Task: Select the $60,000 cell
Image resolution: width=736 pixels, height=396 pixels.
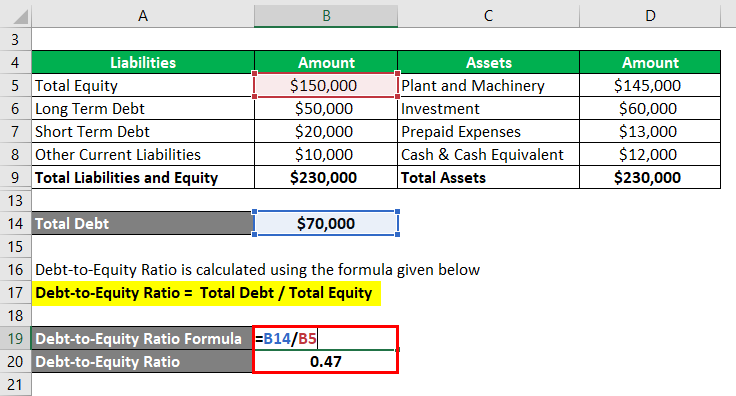Action: (650, 108)
